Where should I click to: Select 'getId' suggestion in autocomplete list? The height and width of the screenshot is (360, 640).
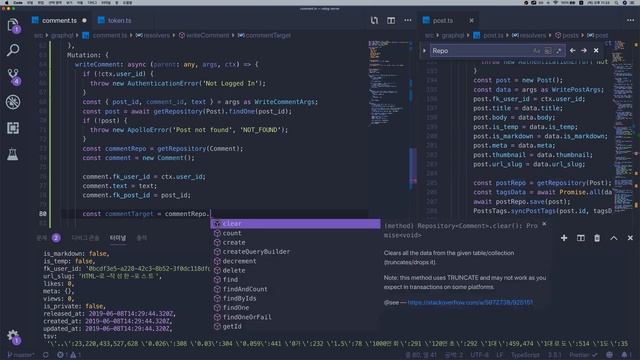(x=296, y=326)
